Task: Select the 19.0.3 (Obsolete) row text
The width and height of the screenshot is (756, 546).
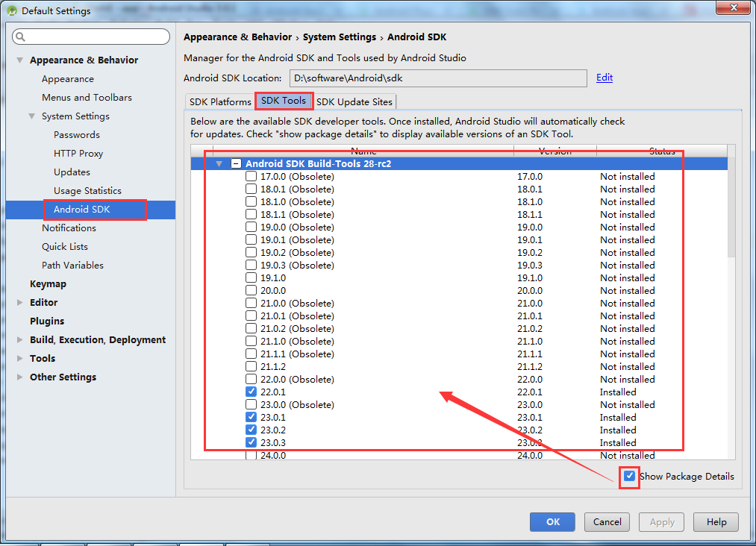Action: point(297,265)
